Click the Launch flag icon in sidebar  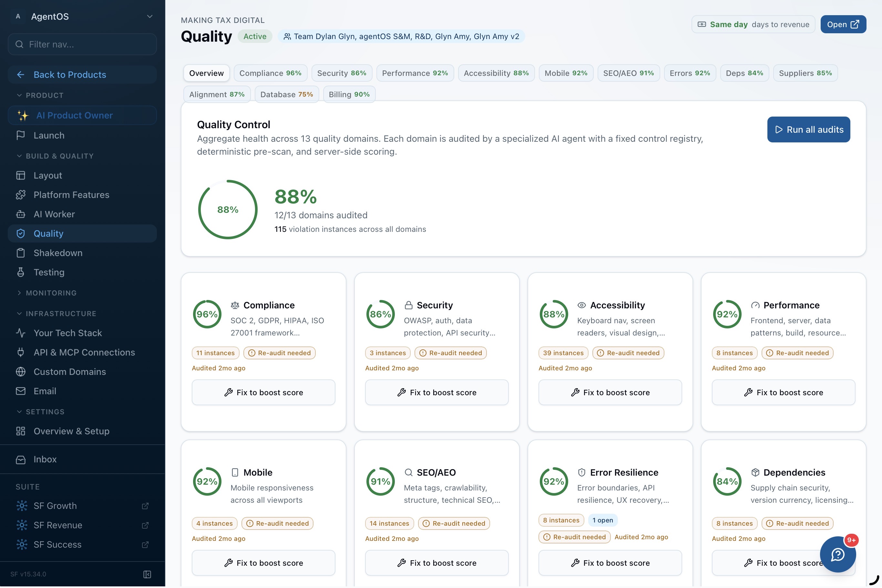pos(21,135)
